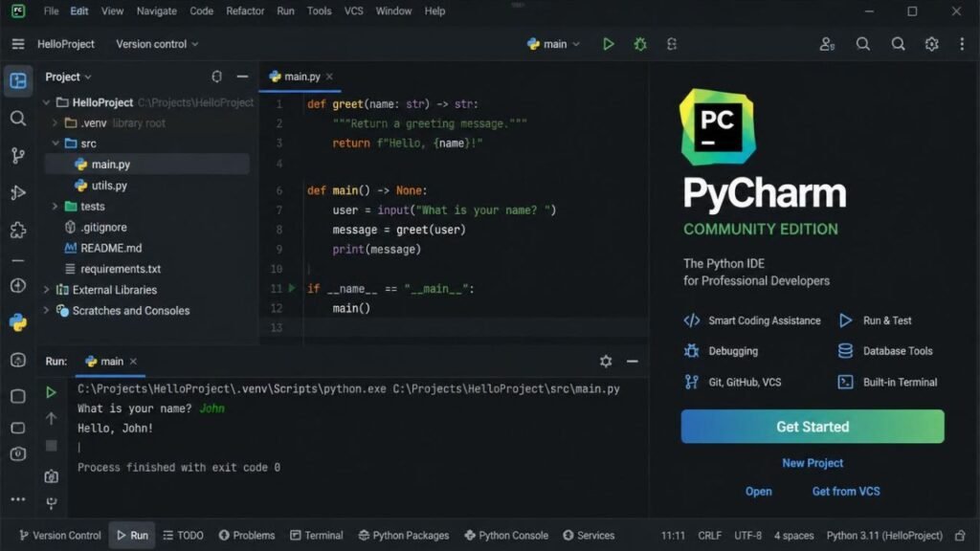This screenshot has width=980, height=551.
Task: Click the select opened file target icon
Action: point(216,77)
